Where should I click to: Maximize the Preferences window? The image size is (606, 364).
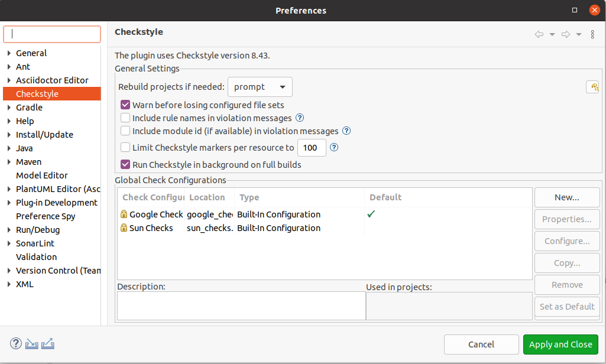[575, 10]
